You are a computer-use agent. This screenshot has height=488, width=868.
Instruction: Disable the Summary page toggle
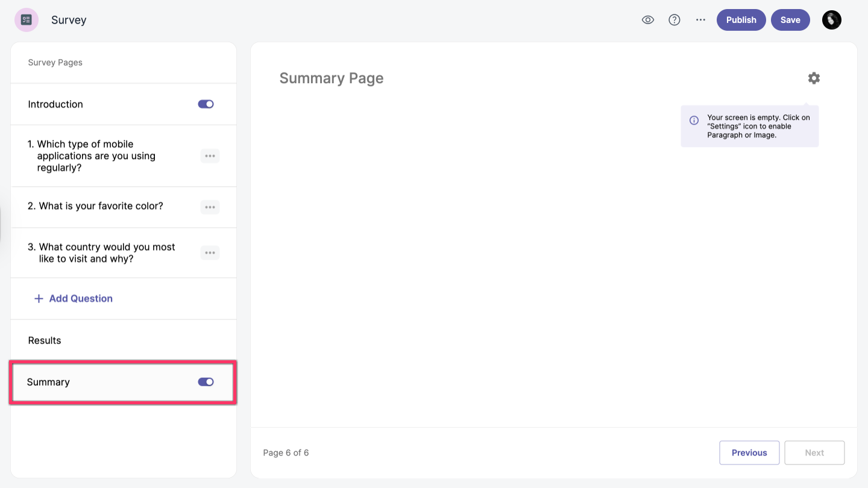tap(206, 382)
